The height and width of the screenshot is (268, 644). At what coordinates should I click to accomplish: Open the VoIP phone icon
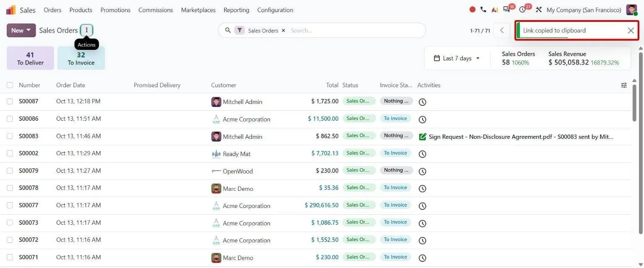[483, 10]
